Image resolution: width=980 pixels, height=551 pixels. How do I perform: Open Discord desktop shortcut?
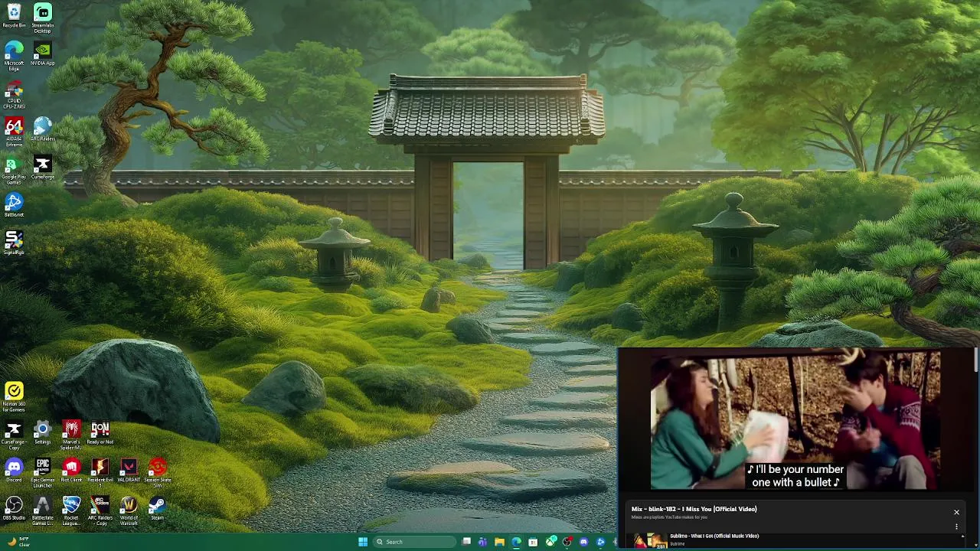[14, 470]
